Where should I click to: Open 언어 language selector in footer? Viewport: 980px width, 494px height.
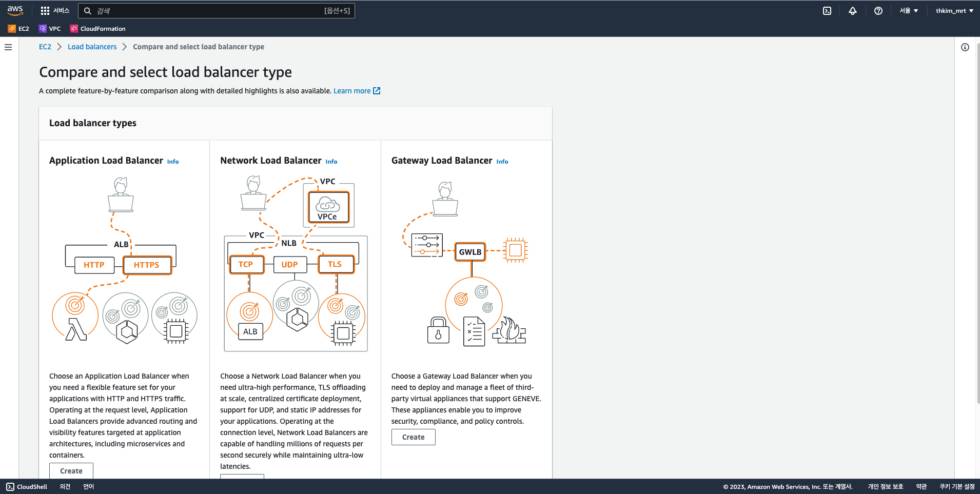[89, 487]
